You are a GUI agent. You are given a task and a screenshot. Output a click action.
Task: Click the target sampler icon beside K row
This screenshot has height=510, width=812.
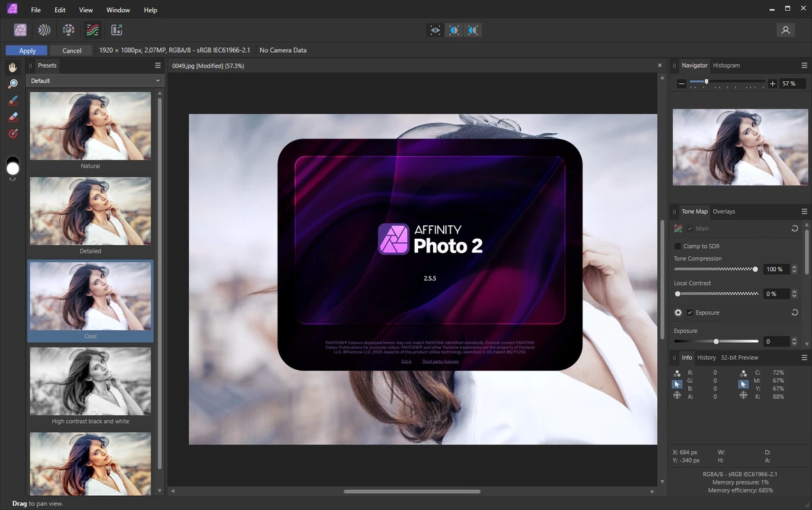click(744, 395)
